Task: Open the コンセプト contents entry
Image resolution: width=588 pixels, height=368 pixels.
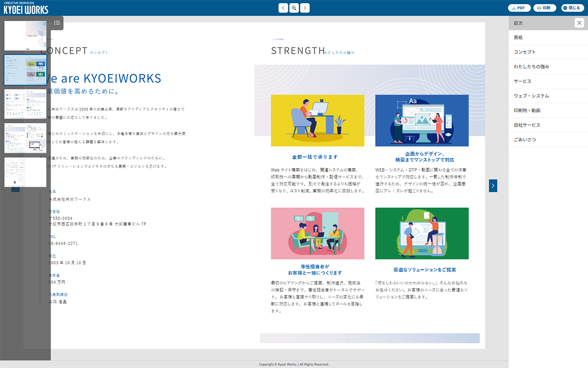Action: [548, 52]
